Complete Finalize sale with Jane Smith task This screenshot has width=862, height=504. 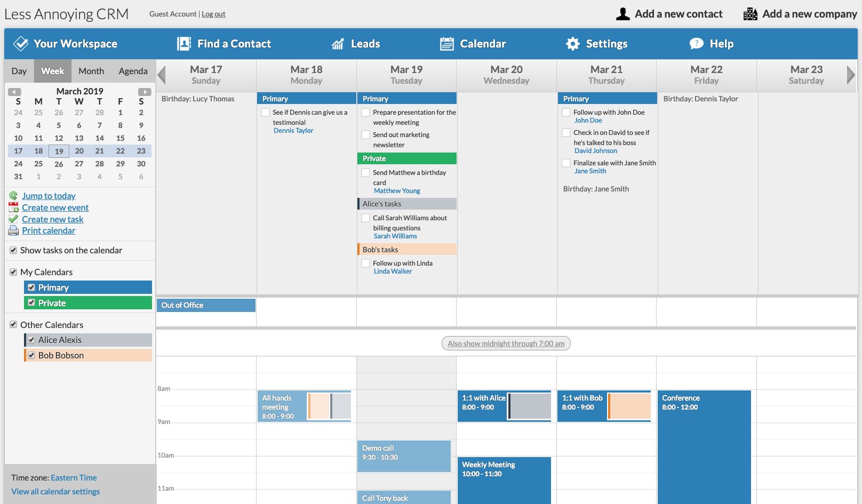(x=566, y=163)
